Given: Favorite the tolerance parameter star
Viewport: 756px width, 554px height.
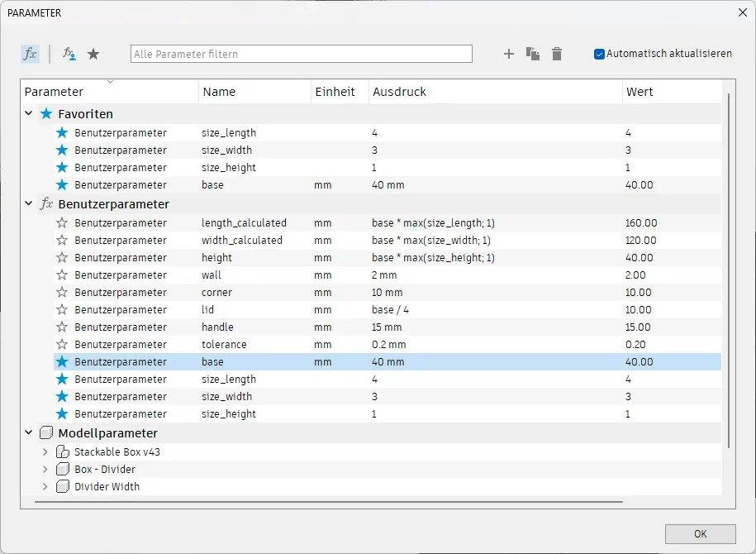Looking at the screenshot, I should (62, 345).
